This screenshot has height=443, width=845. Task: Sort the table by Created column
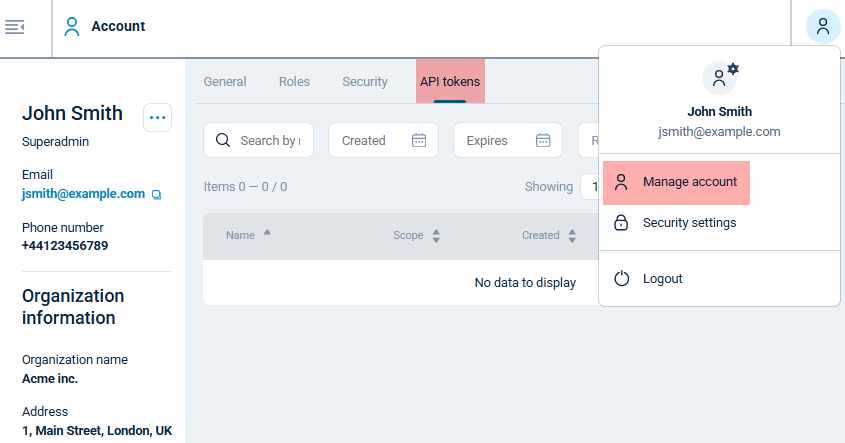click(x=549, y=236)
